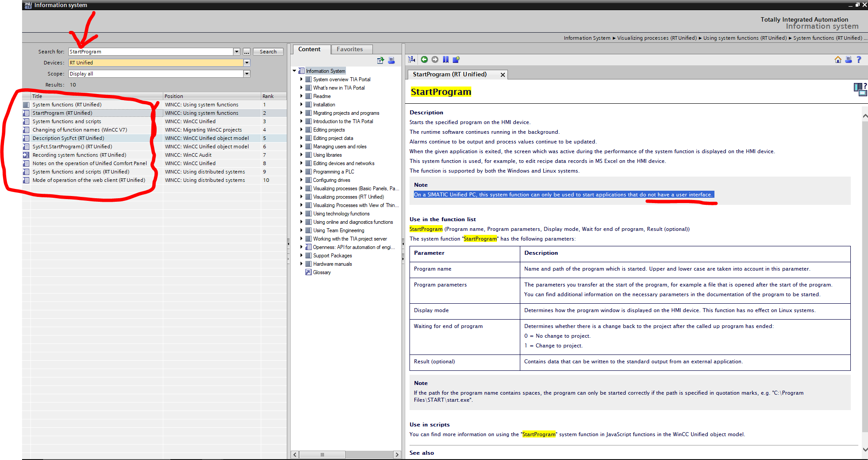The width and height of the screenshot is (868, 460).
Task: Collapse the Information System root node
Action: click(x=294, y=71)
